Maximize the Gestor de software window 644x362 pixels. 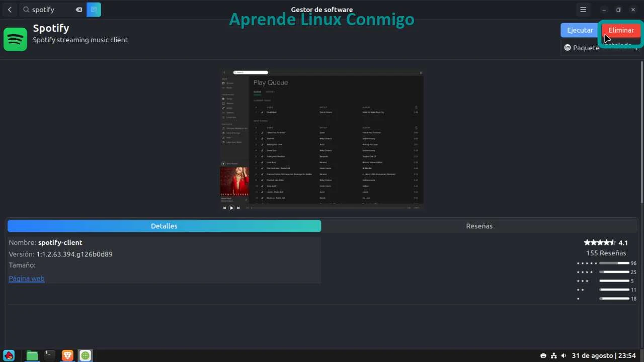click(x=618, y=10)
